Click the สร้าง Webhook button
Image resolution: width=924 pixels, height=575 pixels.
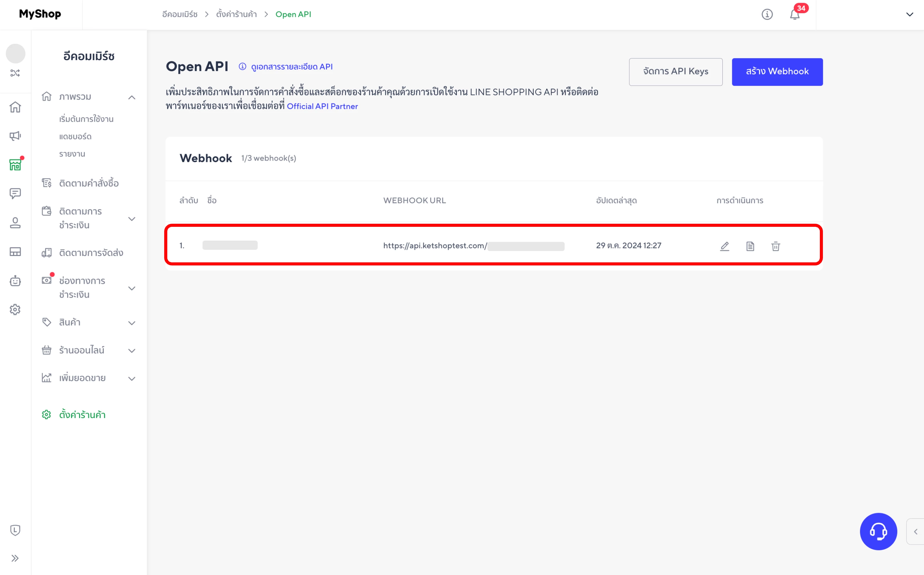(x=777, y=71)
